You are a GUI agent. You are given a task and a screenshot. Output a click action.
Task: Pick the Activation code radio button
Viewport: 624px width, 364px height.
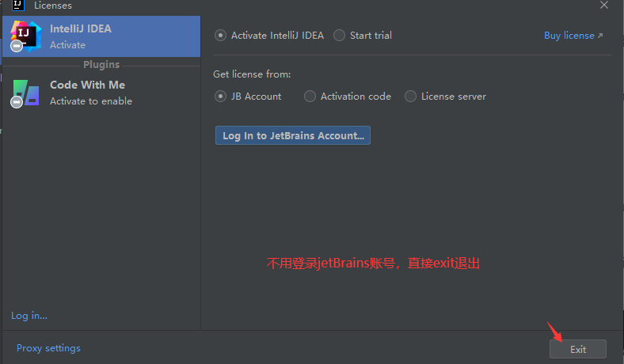(x=310, y=97)
